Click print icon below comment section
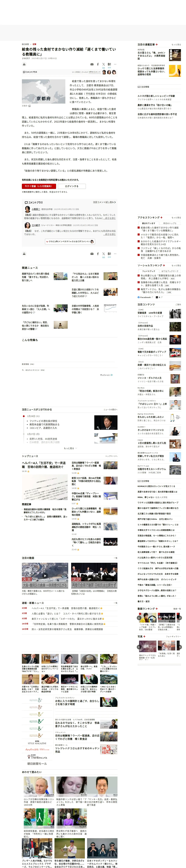The height and width of the screenshot is (868, 186). (24, 254)
